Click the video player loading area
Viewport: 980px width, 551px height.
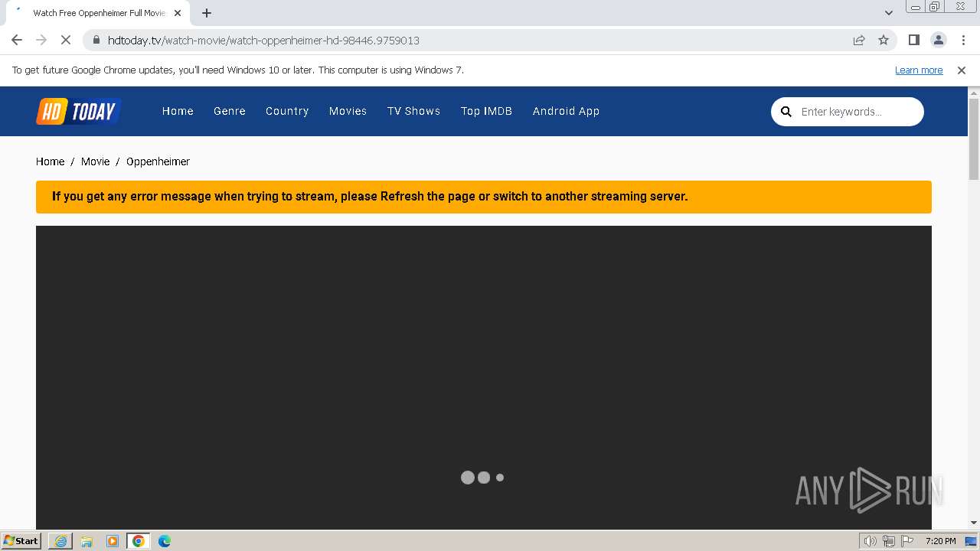(x=484, y=377)
